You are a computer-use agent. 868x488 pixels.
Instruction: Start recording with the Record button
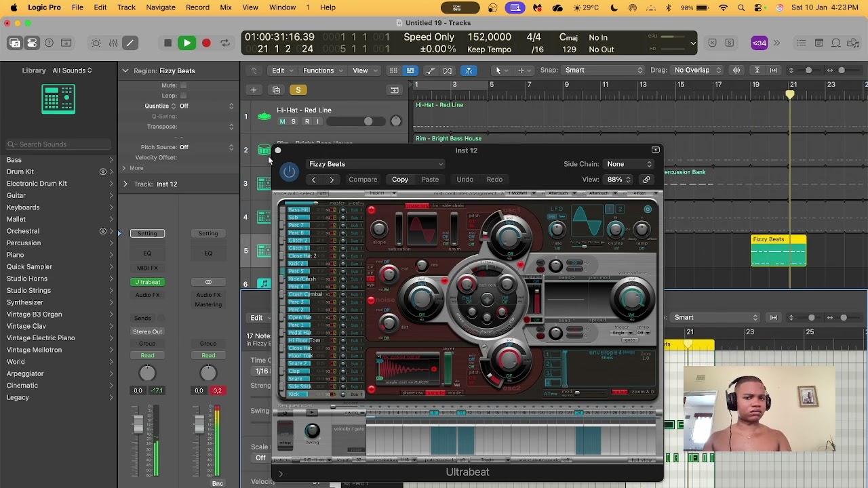[206, 43]
